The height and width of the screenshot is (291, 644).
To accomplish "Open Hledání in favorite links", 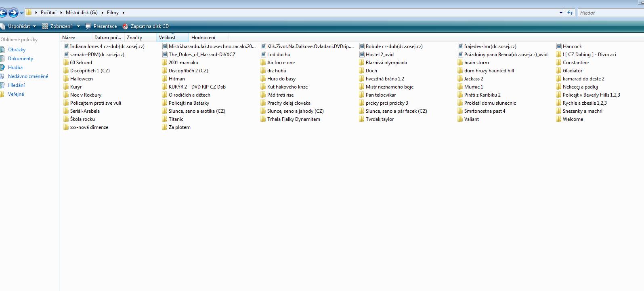I will pos(16,85).
